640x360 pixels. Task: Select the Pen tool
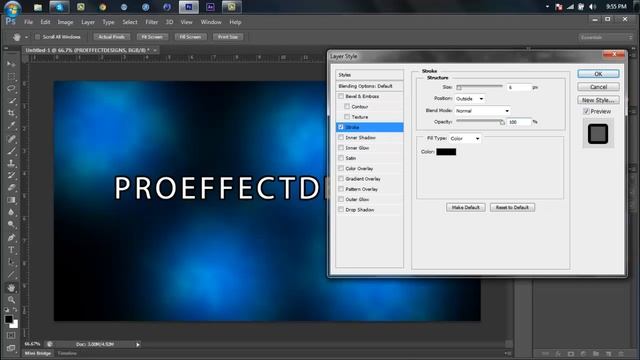coord(11,238)
